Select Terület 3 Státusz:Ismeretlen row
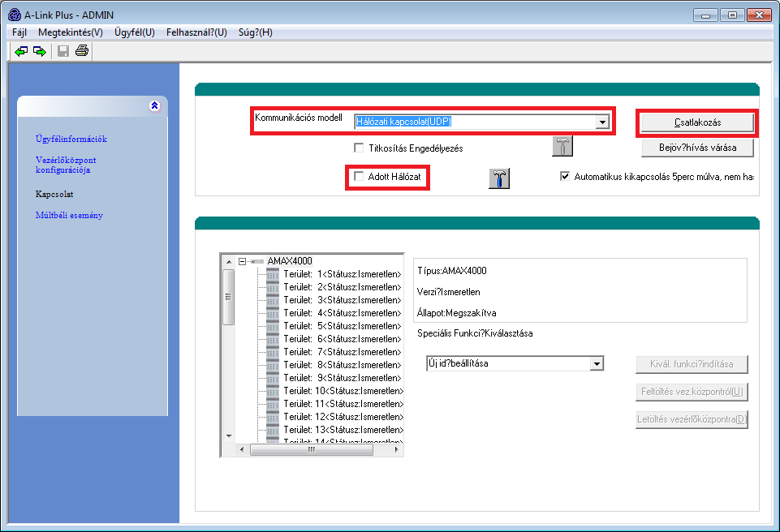 [343, 300]
